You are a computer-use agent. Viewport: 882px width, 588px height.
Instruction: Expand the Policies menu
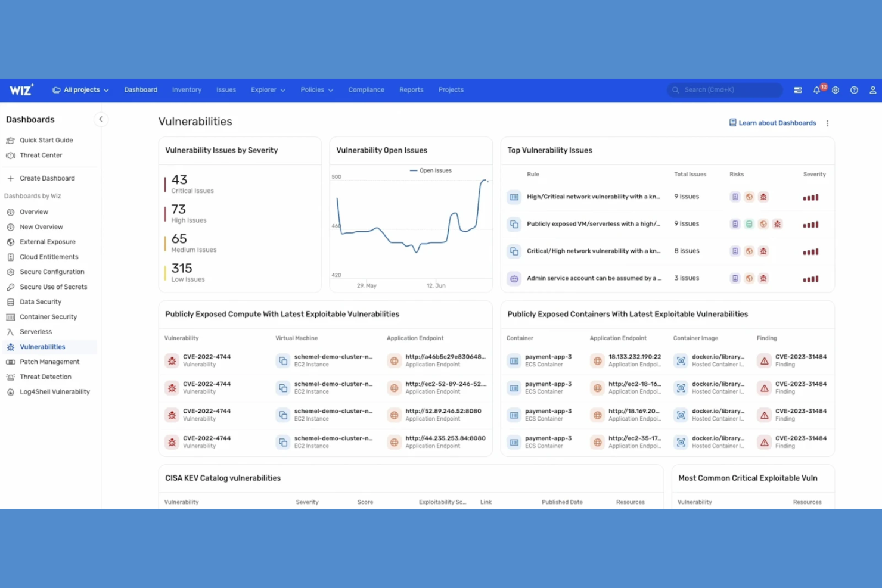316,89
